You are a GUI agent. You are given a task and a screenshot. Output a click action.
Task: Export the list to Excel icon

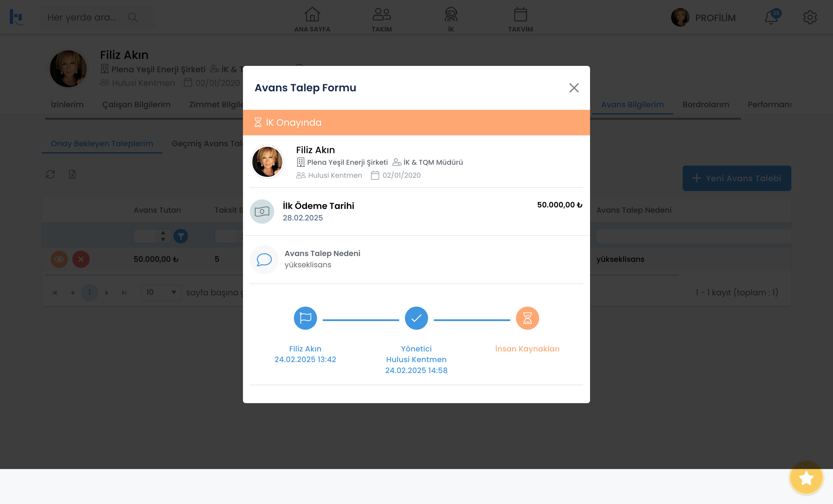[x=72, y=174]
